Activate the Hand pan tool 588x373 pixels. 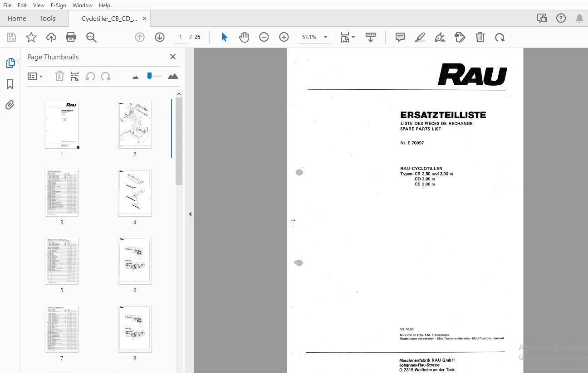[x=244, y=37]
